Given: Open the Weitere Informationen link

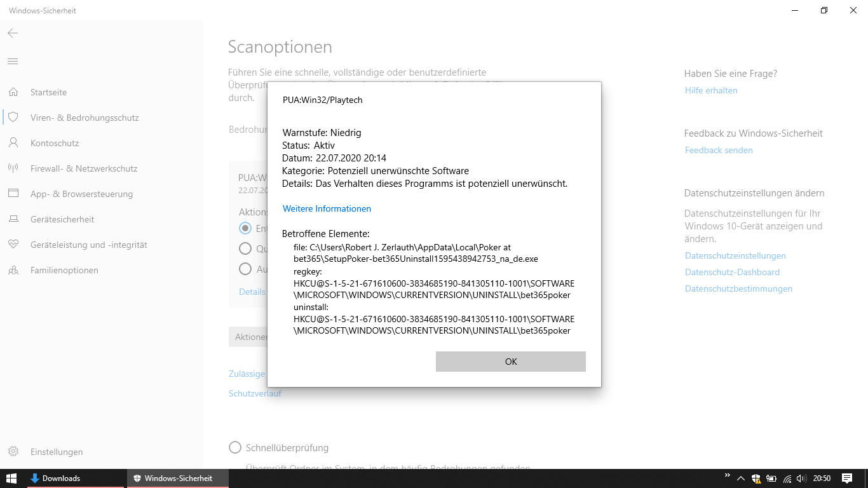Looking at the screenshot, I should [327, 208].
